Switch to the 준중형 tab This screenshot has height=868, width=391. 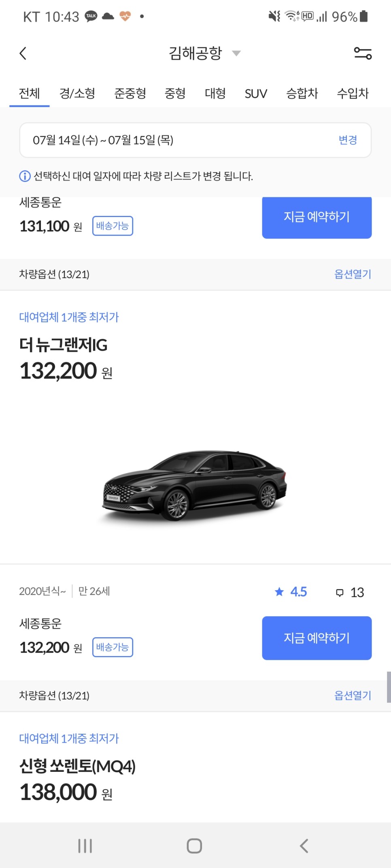[x=130, y=94]
